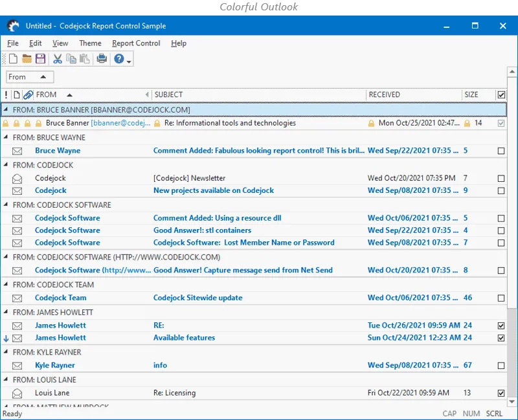Click the New document toolbar icon
Viewport: 518px width, 420px height.
[13, 59]
